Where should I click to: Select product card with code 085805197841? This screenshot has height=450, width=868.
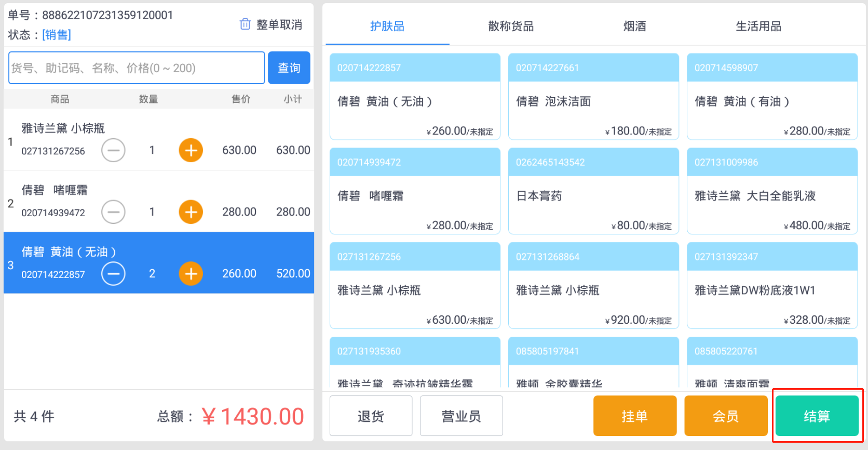593,362
